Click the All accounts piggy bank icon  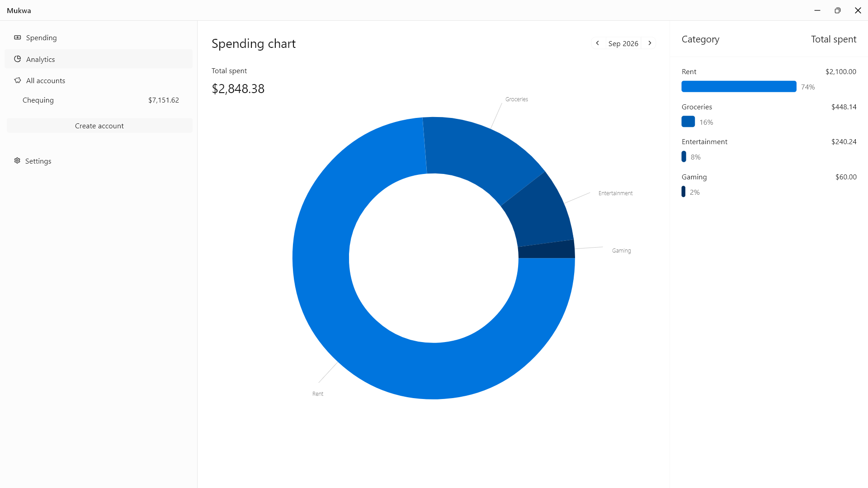18,80
